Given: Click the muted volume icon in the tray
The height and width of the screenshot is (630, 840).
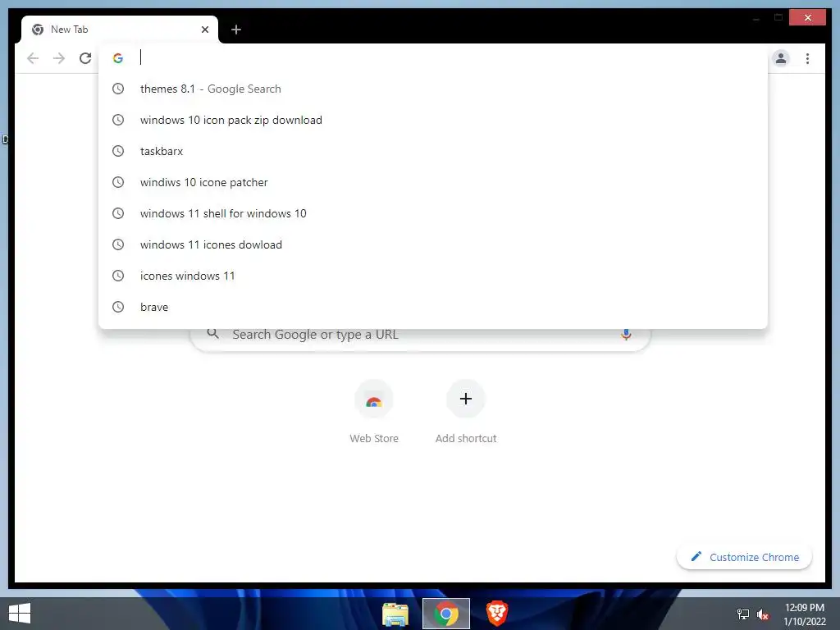Looking at the screenshot, I should [x=763, y=614].
